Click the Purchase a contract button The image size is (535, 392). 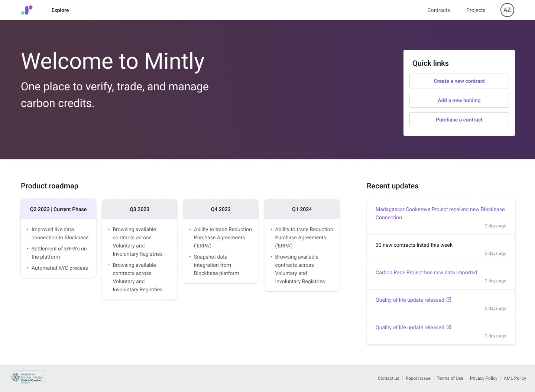459,120
